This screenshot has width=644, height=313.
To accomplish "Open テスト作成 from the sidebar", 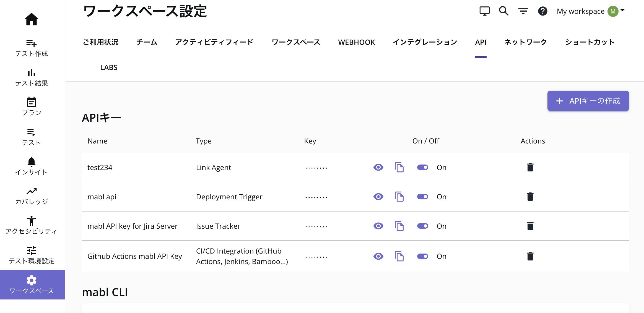I will tap(31, 48).
